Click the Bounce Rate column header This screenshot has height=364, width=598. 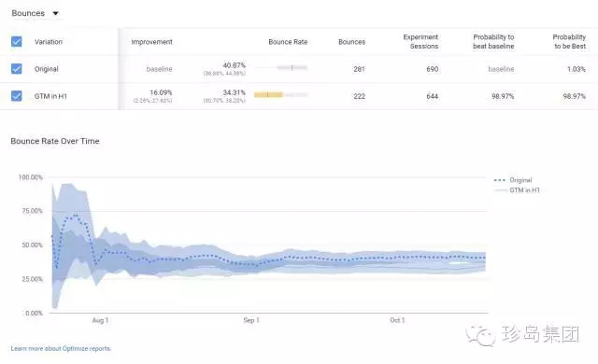[x=288, y=42]
